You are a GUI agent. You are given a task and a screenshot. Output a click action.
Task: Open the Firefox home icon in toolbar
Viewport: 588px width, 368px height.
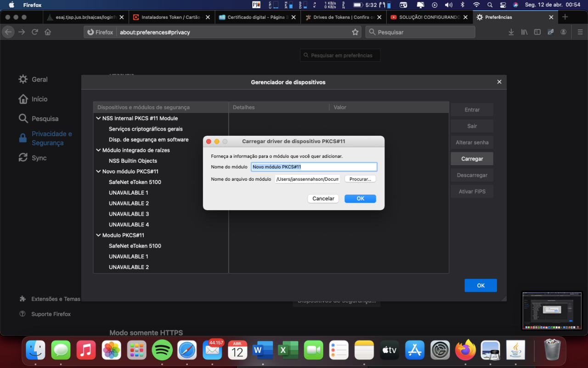pos(48,32)
